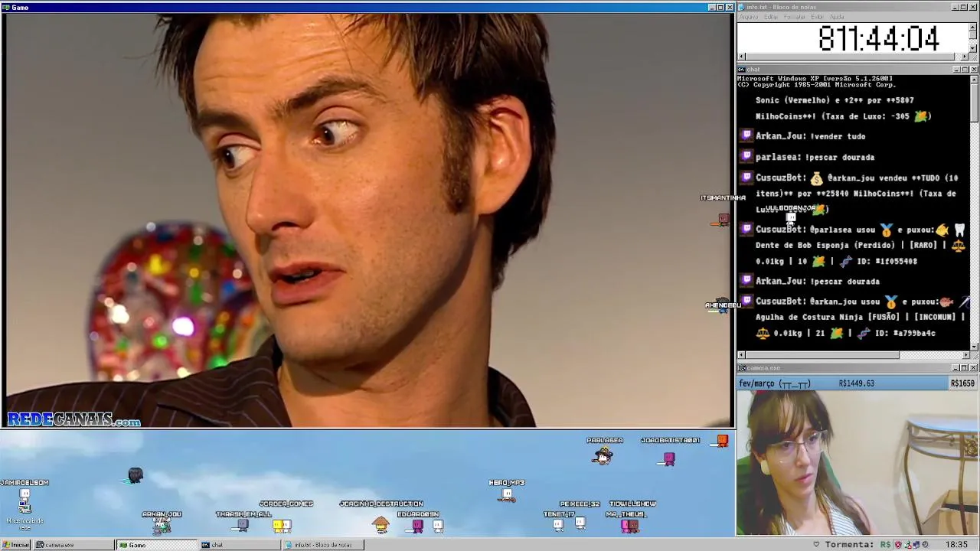Click the pink EDUARDBSN avatar

coord(418,526)
